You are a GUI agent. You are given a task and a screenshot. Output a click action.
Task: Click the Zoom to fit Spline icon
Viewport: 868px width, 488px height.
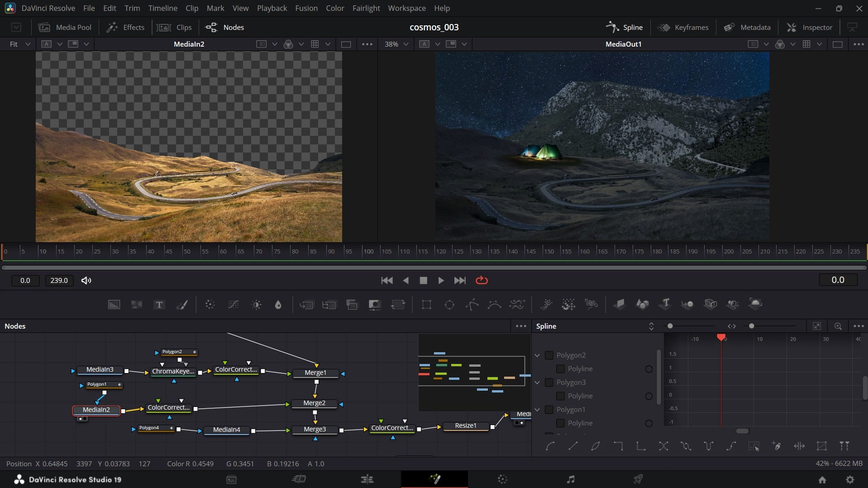pos(817,326)
